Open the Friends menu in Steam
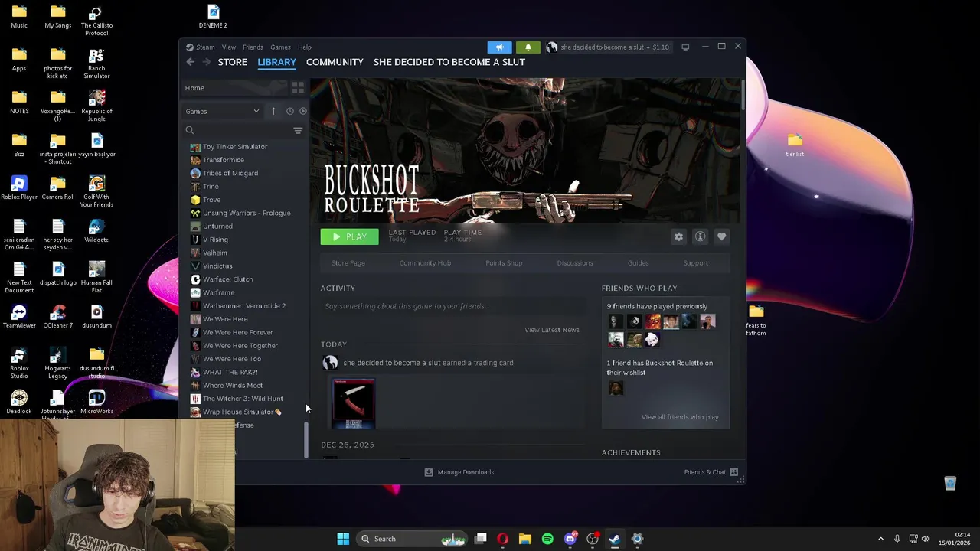Image resolution: width=980 pixels, height=551 pixels. pyautogui.click(x=253, y=47)
